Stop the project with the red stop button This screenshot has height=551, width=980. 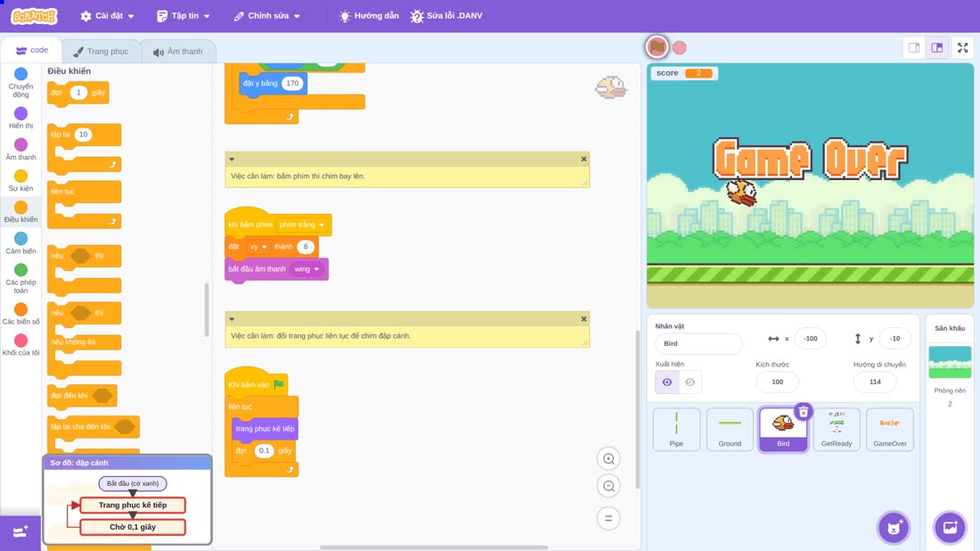[x=680, y=47]
